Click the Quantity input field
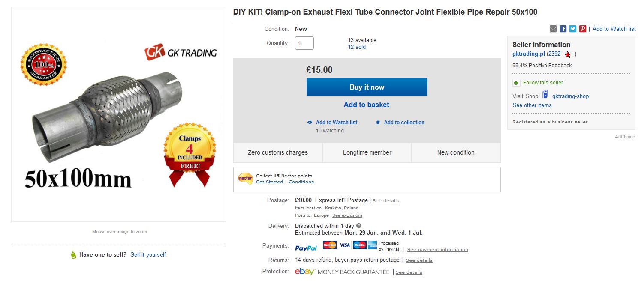 [x=304, y=43]
